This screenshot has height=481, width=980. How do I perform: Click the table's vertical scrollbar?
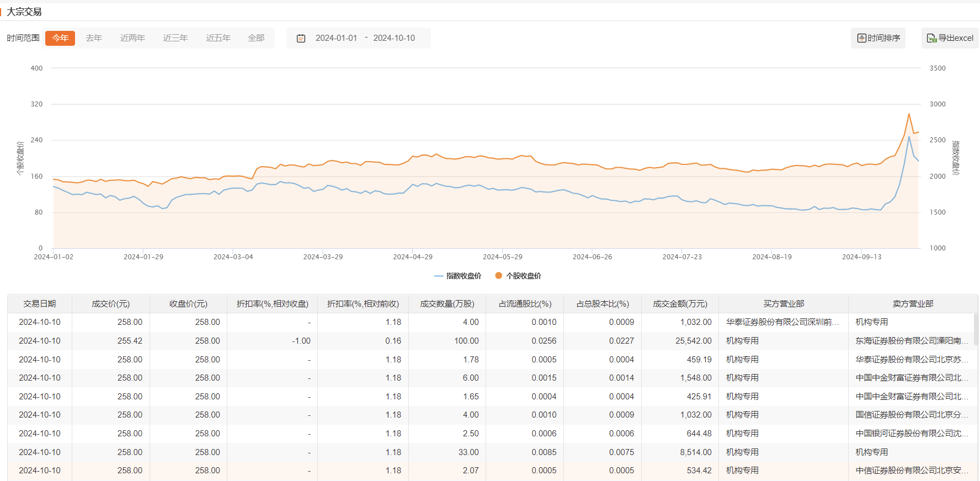tap(976, 331)
